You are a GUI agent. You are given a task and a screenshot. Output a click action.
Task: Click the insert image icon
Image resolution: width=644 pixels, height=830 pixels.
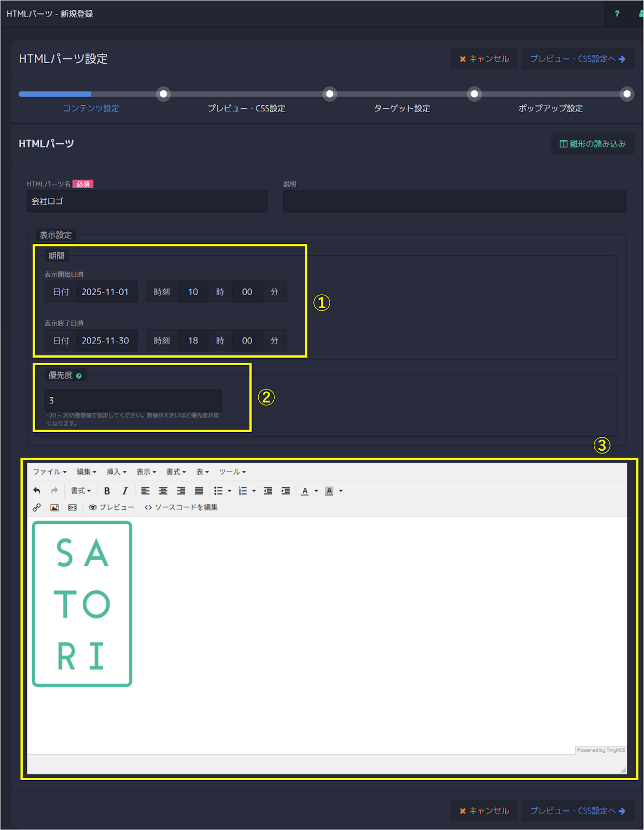(x=54, y=507)
